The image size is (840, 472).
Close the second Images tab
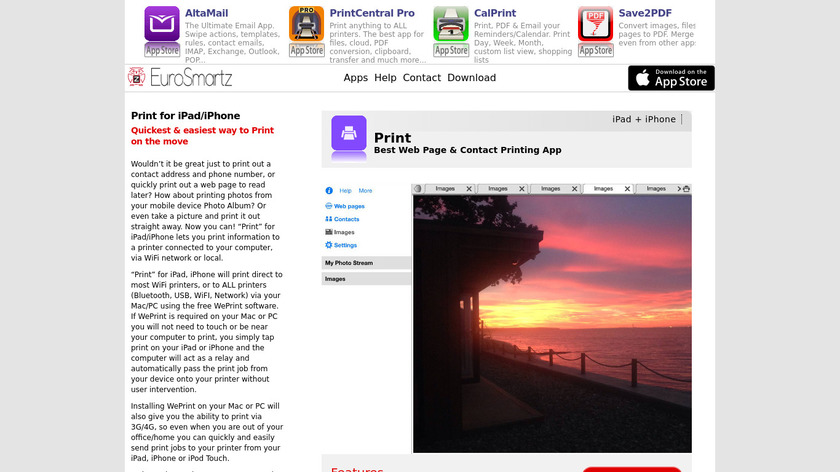pos(521,189)
